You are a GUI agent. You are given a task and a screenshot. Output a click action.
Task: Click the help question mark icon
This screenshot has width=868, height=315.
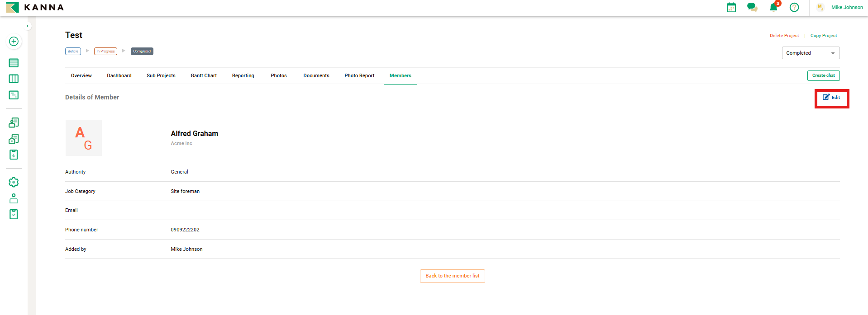[794, 7]
